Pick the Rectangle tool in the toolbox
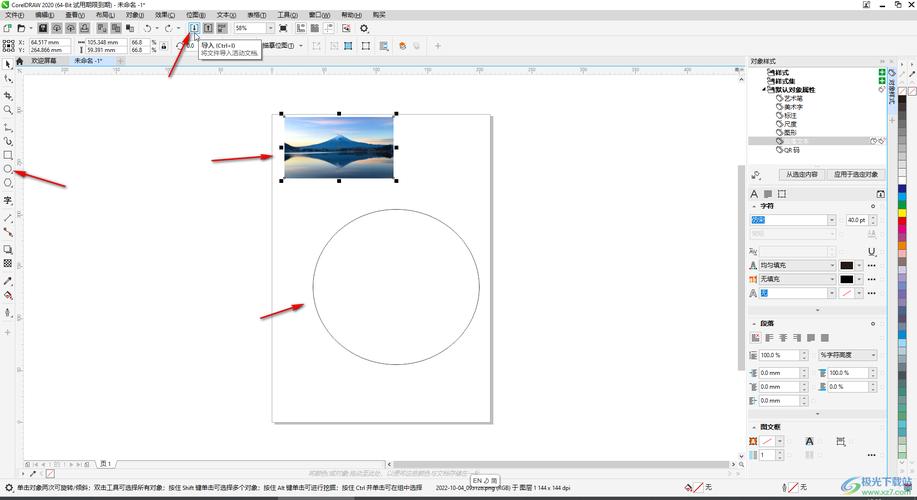The height and width of the screenshot is (500, 917). (8, 155)
